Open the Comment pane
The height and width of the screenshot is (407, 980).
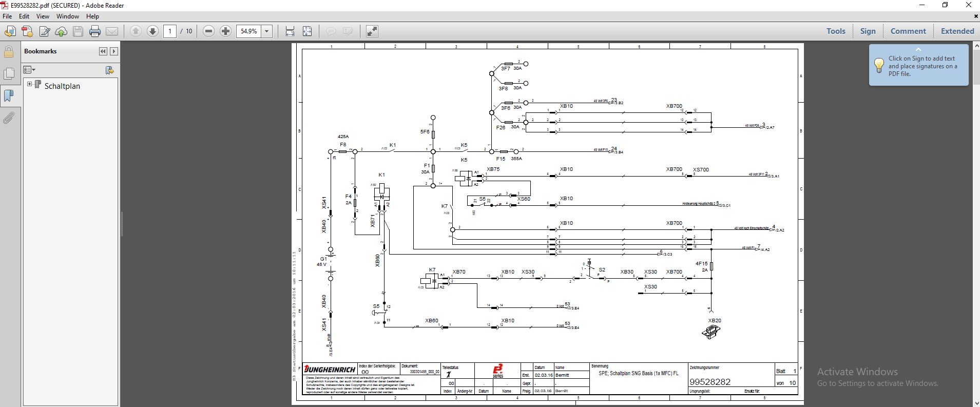tap(908, 31)
